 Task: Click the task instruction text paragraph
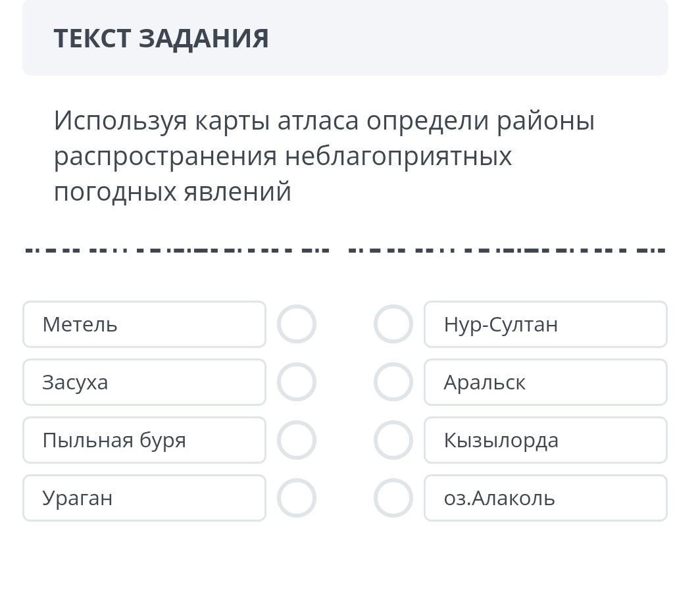(x=324, y=157)
